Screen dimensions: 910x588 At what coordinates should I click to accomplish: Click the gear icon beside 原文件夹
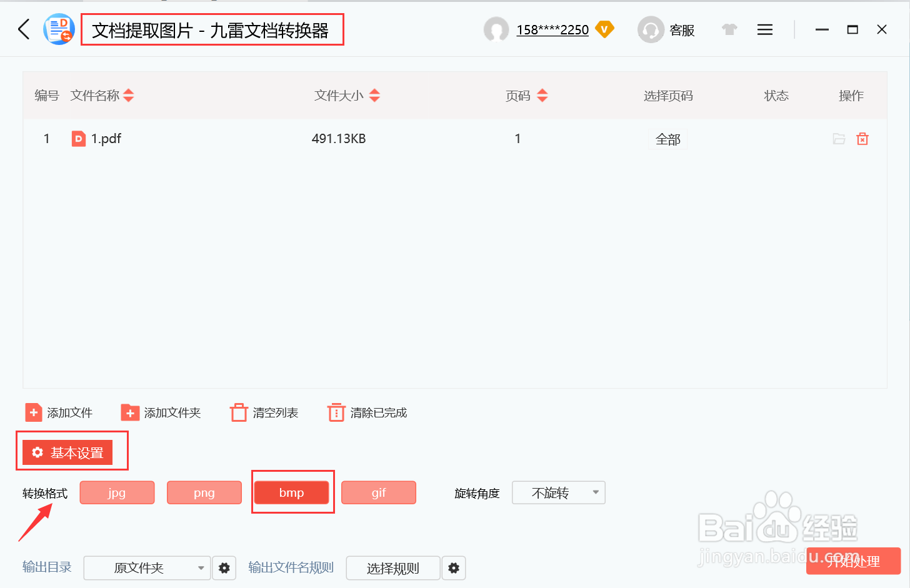click(224, 568)
